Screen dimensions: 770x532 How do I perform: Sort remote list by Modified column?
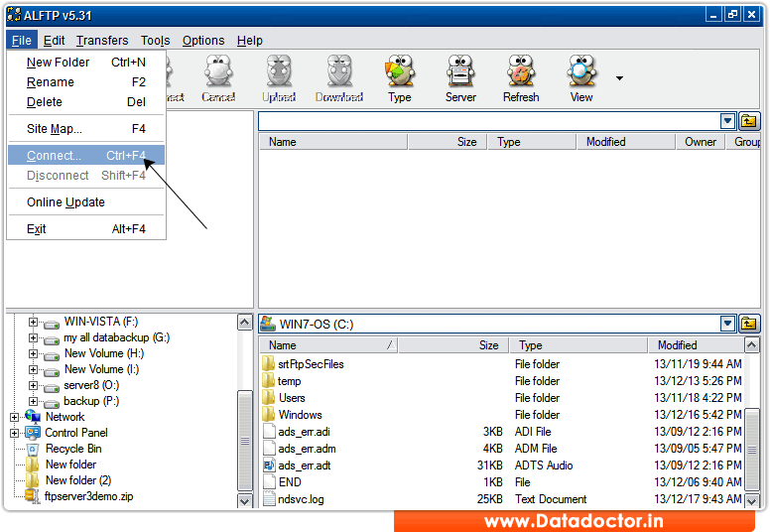point(625,142)
